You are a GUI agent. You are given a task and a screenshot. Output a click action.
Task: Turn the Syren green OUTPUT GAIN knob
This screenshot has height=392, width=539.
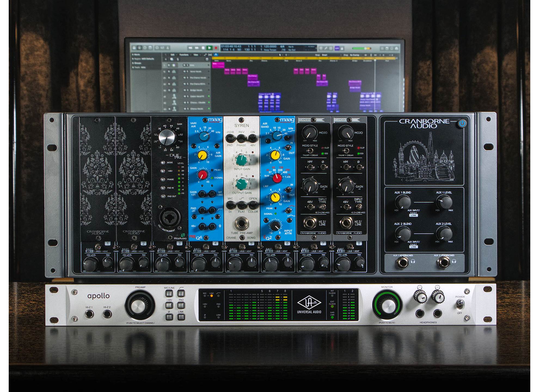(x=241, y=184)
